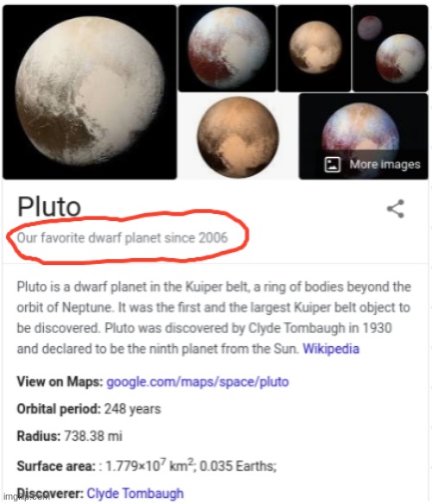Open the Clyde Tombaugh discoverer link

135,494
